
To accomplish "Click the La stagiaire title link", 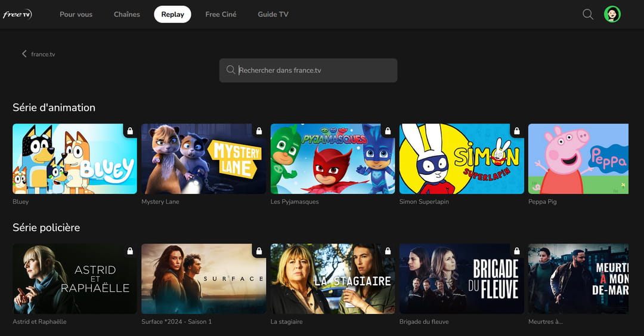I will 286,322.
